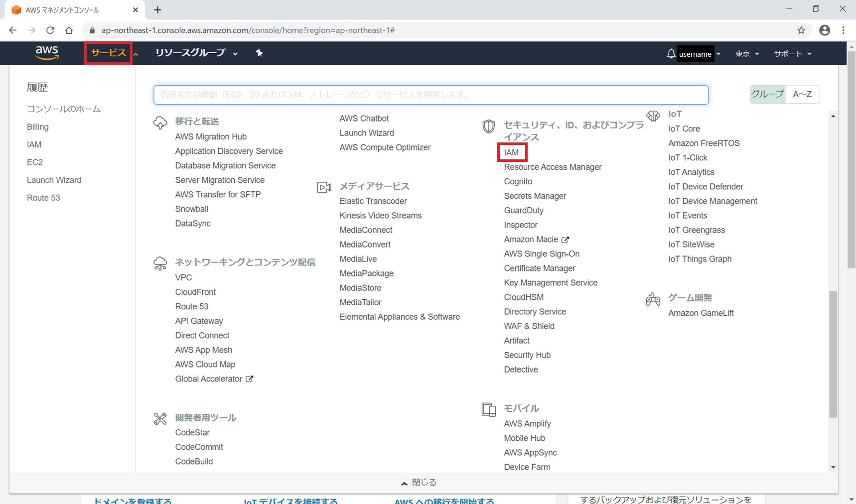Open Key Management Service

[551, 282]
